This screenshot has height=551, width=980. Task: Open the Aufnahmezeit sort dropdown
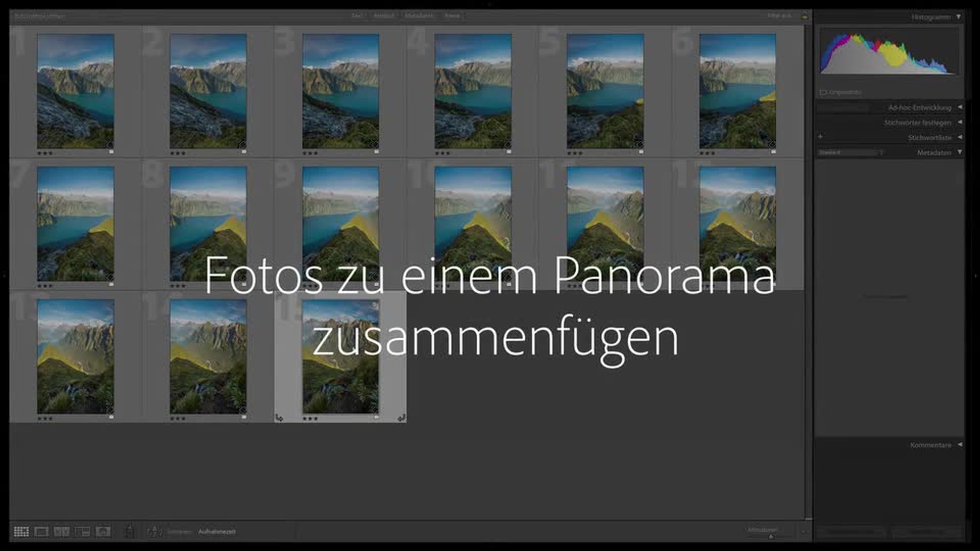click(x=217, y=532)
